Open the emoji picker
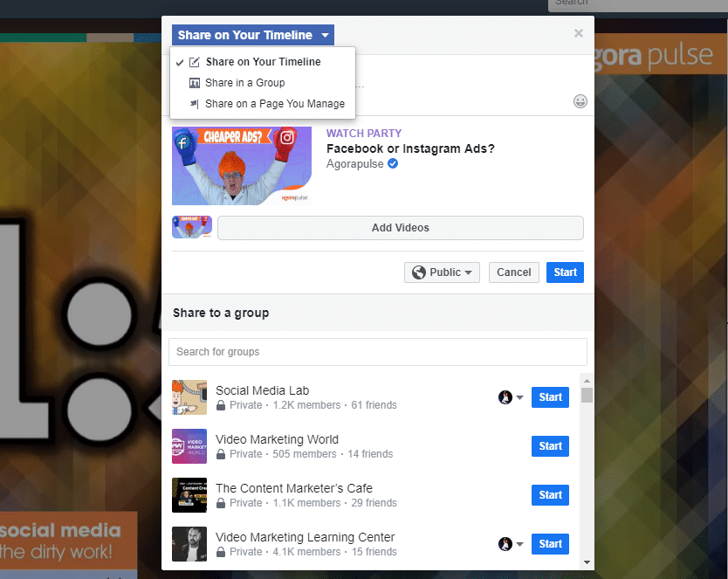This screenshot has height=579, width=728. (580, 101)
